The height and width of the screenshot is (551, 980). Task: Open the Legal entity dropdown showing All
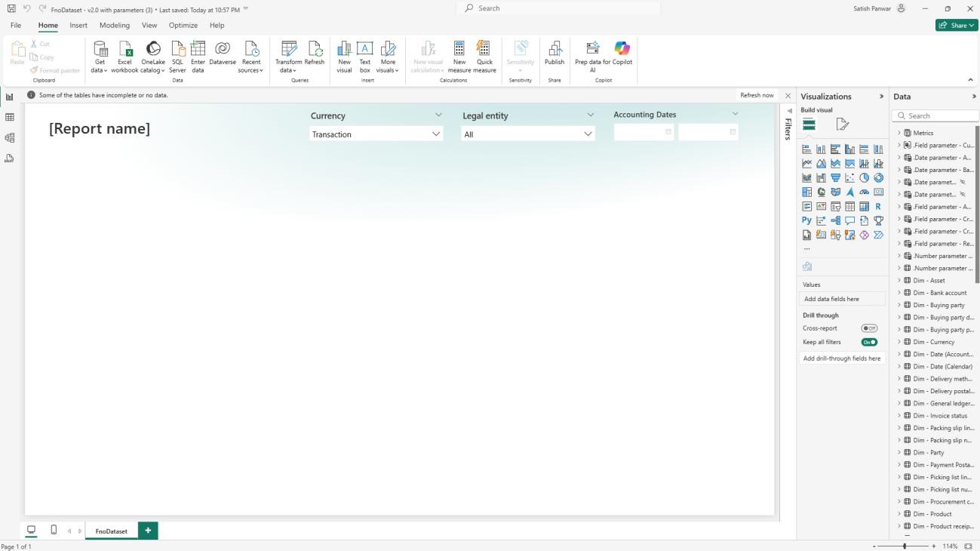click(x=528, y=134)
